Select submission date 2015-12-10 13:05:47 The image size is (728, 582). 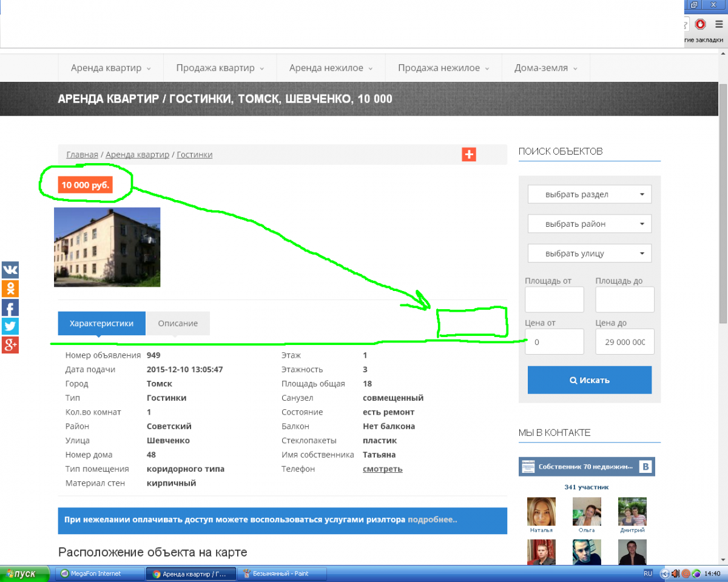[x=185, y=369]
